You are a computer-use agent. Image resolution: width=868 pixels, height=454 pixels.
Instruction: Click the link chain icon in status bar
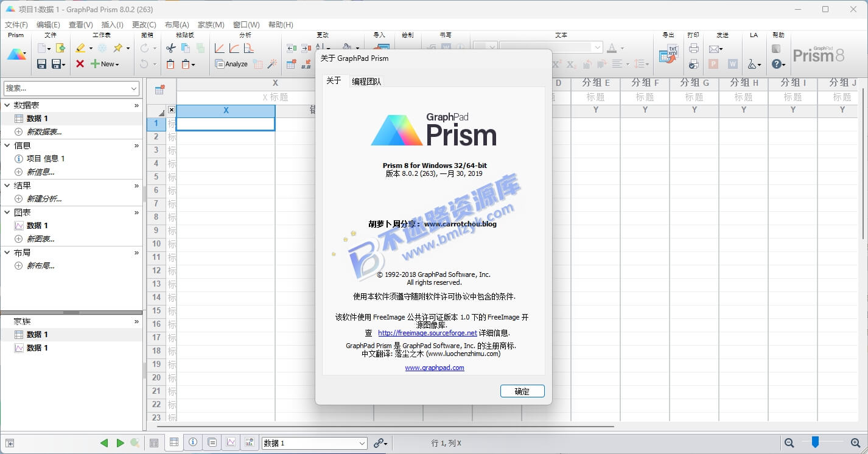tap(380, 443)
